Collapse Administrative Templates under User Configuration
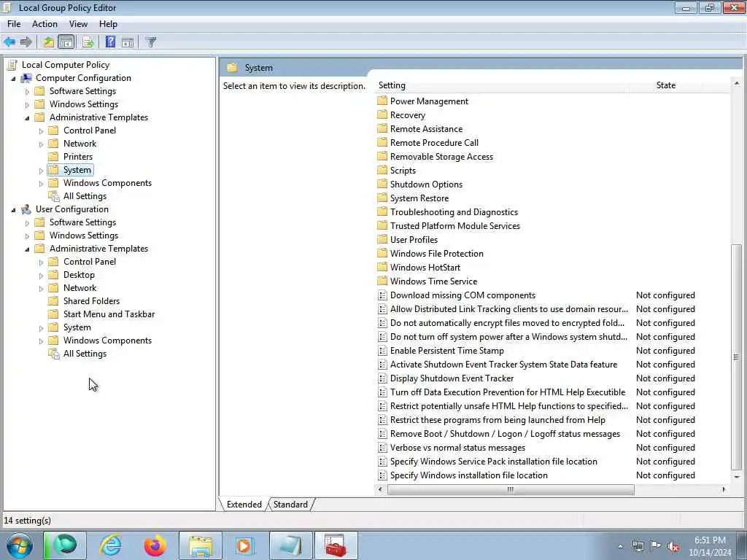Screen dimensions: 747x560 [27, 249]
